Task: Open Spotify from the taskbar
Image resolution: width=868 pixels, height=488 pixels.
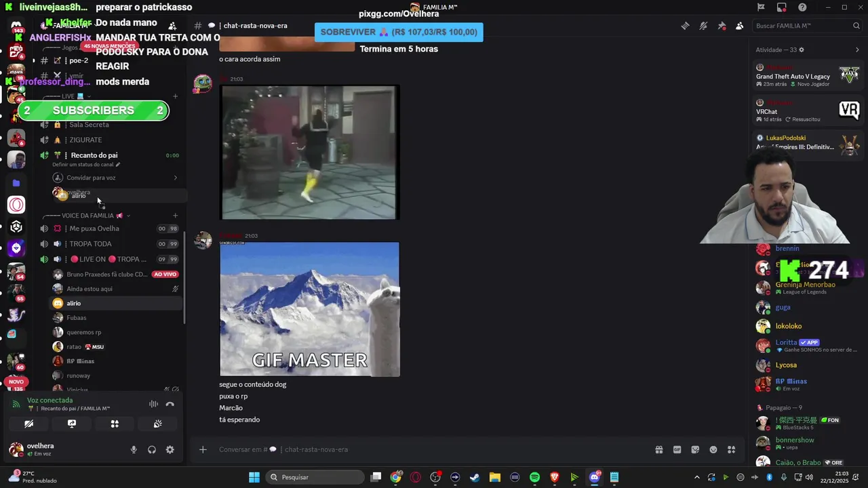Action: [x=534, y=477]
